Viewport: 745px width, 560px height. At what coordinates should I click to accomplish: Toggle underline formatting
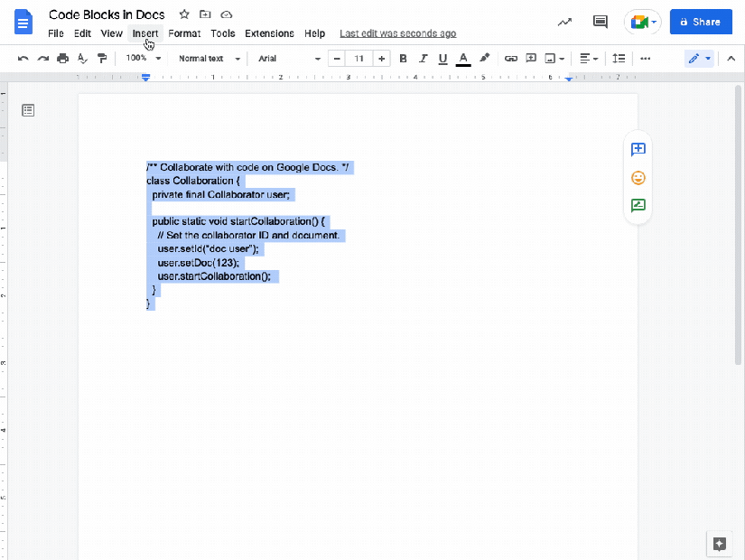coord(442,58)
